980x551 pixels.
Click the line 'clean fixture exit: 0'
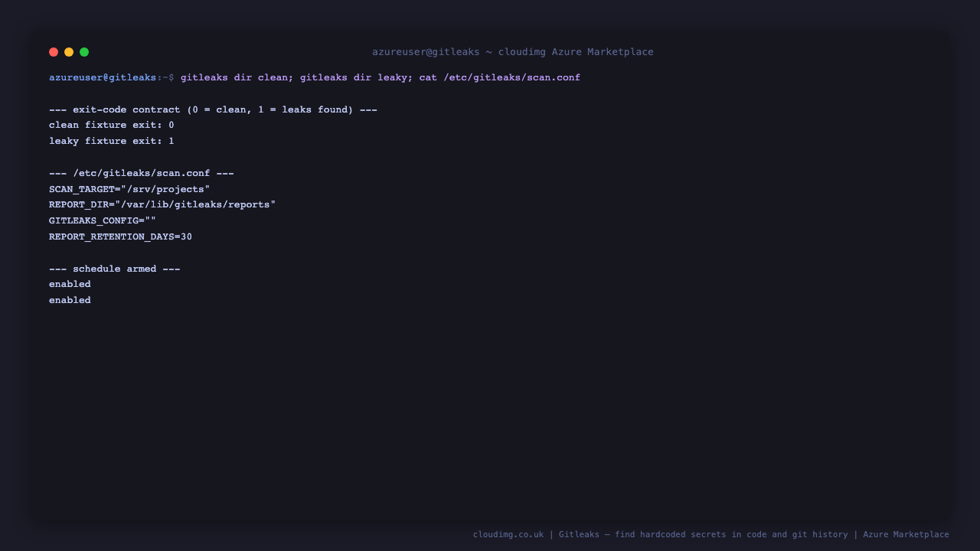(x=112, y=126)
